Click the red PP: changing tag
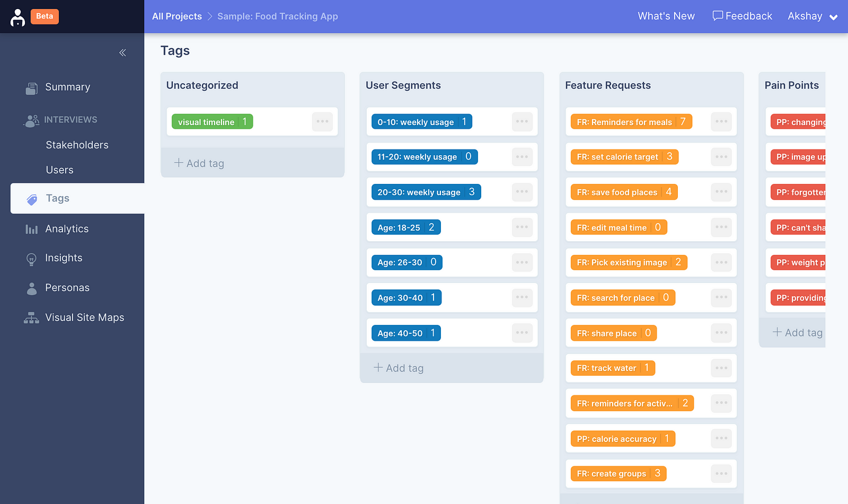This screenshot has height=504, width=848. pyautogui.click(x=798, y=121)
